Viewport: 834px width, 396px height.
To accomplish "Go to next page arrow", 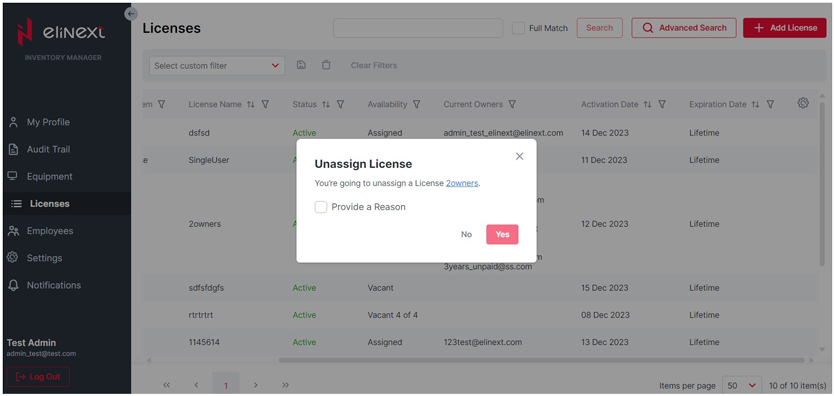I will point(256,385).
